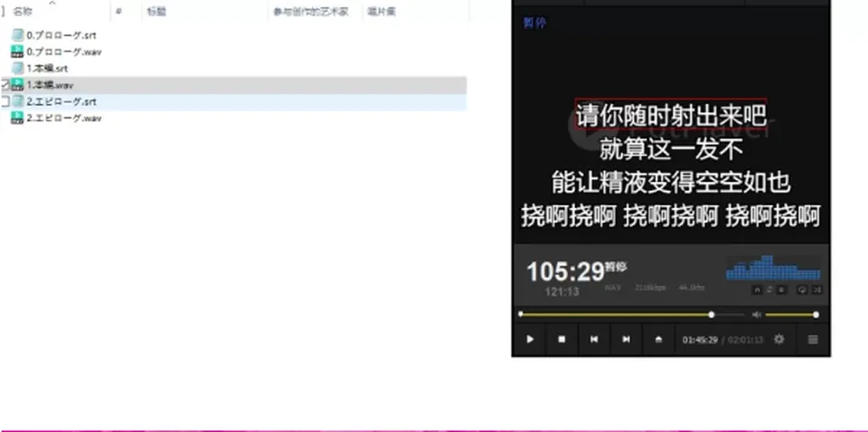Screen dimensions: 868x432
Task: Skip to the previous track
Action: coord(594,340)
